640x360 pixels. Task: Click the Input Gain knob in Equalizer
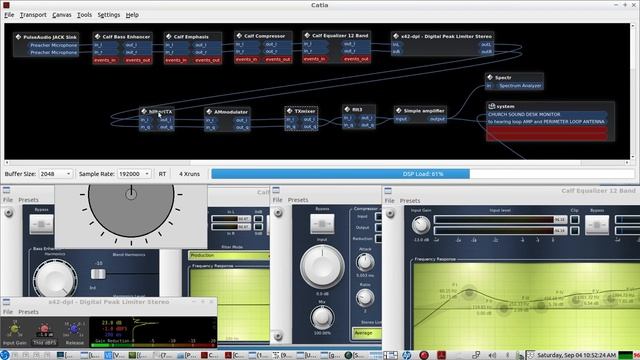point(420,225)
